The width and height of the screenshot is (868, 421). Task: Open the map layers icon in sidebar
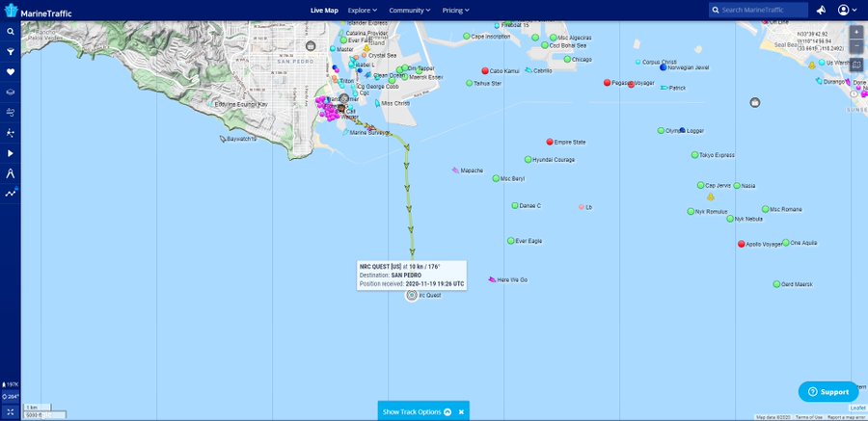[x=11, y=92]
